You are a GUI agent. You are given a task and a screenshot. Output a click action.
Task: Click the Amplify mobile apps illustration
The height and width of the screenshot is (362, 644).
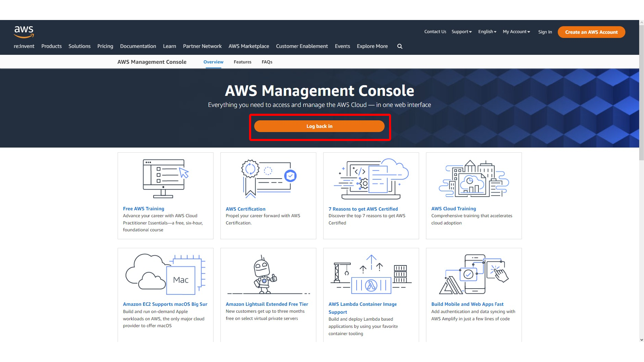click(474, 274)
